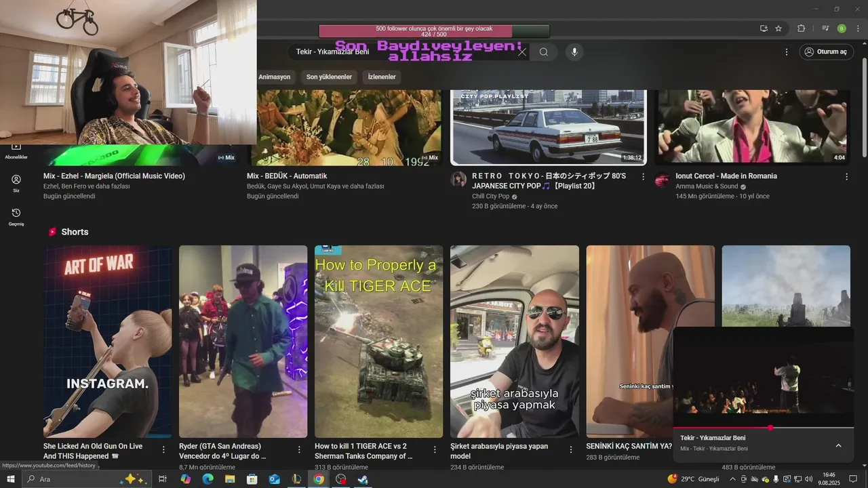Click the green Chrome profile avatar

[x=842, y=28]
